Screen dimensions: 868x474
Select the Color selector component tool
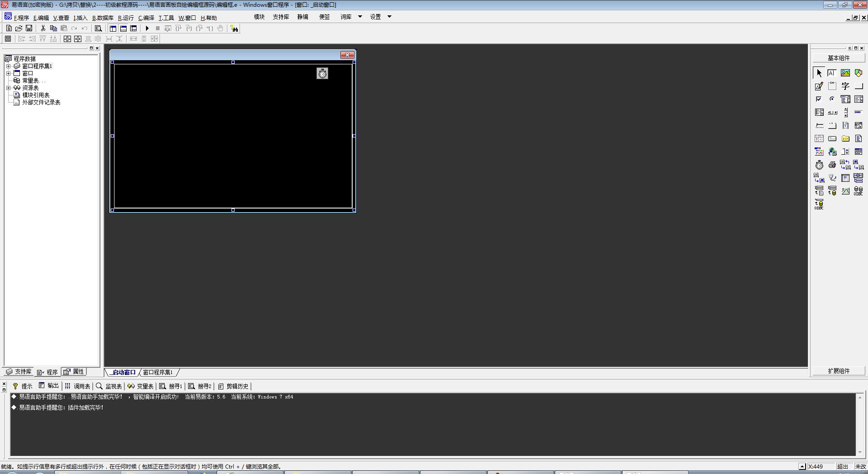819,152
